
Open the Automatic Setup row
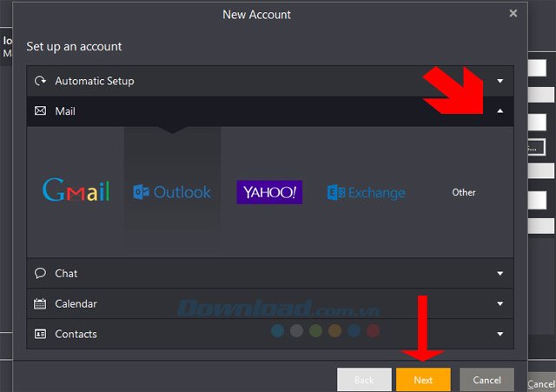point(270,81)
